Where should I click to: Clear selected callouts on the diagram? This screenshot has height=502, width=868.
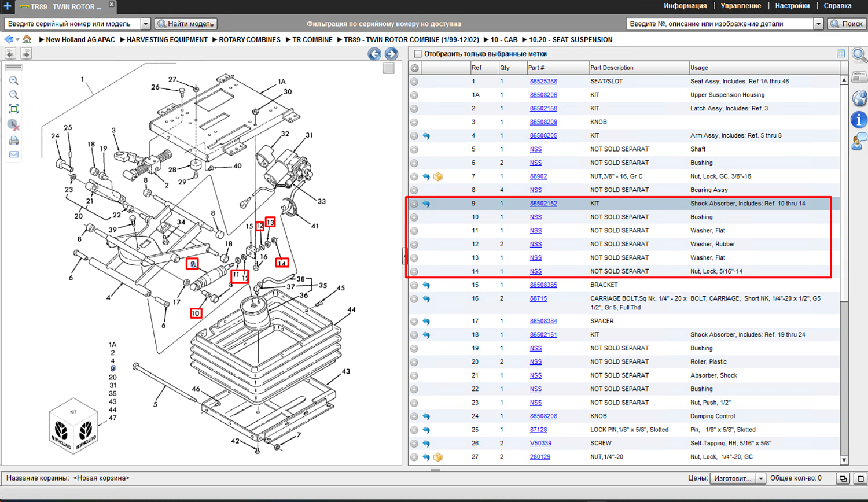click(x=14, y=125)
